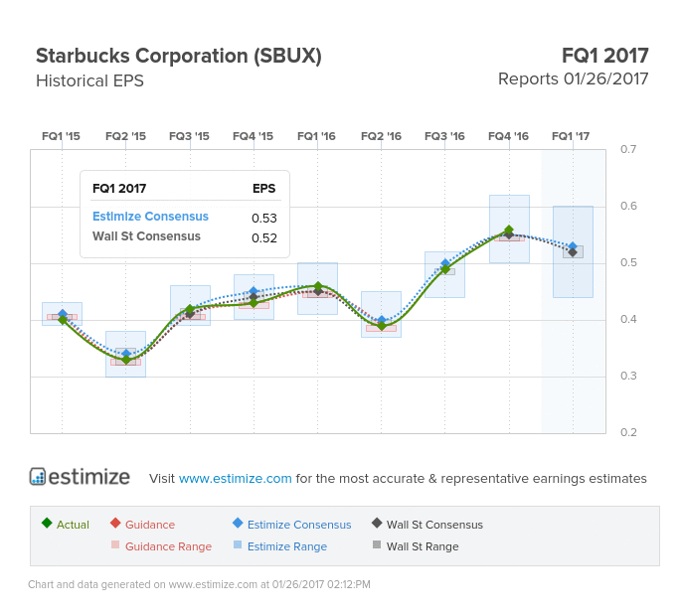Click the dark Wall St Consensus legend diamond

377,523
